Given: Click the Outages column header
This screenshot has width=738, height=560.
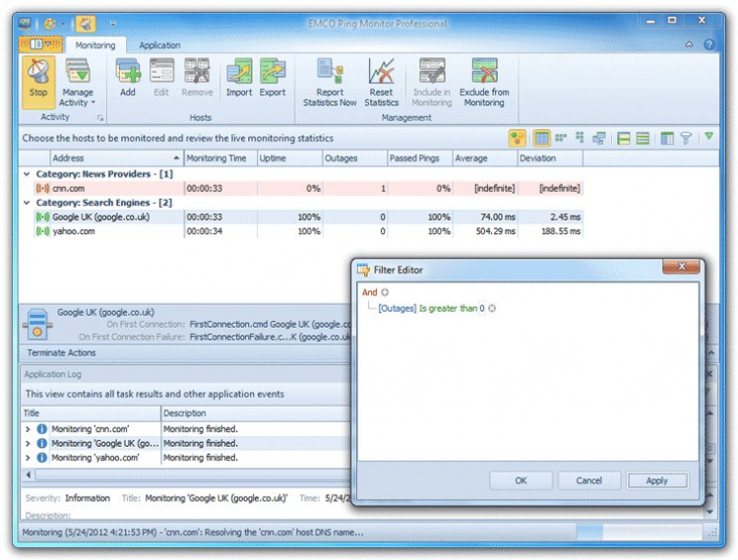Looking at the screenshot, I should (355, 158).
